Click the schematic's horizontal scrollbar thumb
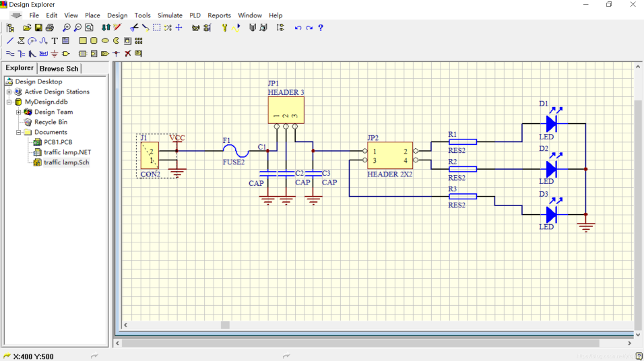Viewport: 644px width, 361px height. 225,325
